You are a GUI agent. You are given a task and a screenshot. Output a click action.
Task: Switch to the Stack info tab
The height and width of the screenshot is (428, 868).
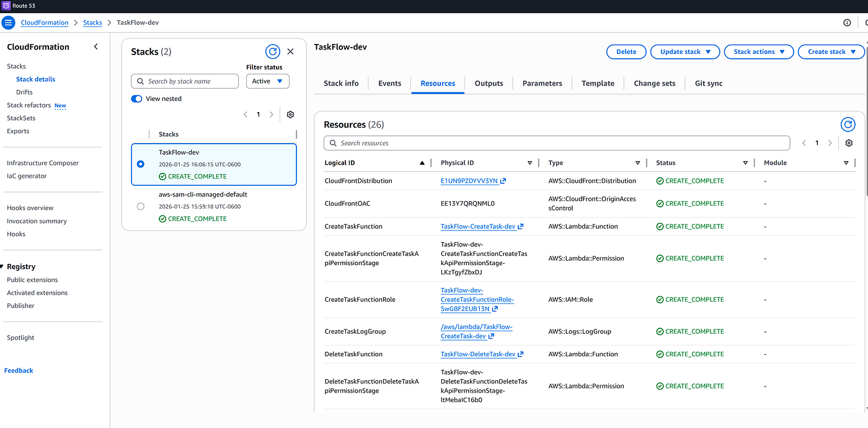point(341,83)
